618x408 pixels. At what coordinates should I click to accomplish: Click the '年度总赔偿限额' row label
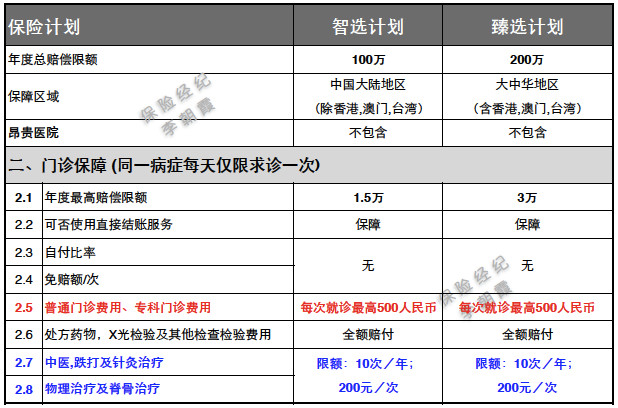coord(53,60)
